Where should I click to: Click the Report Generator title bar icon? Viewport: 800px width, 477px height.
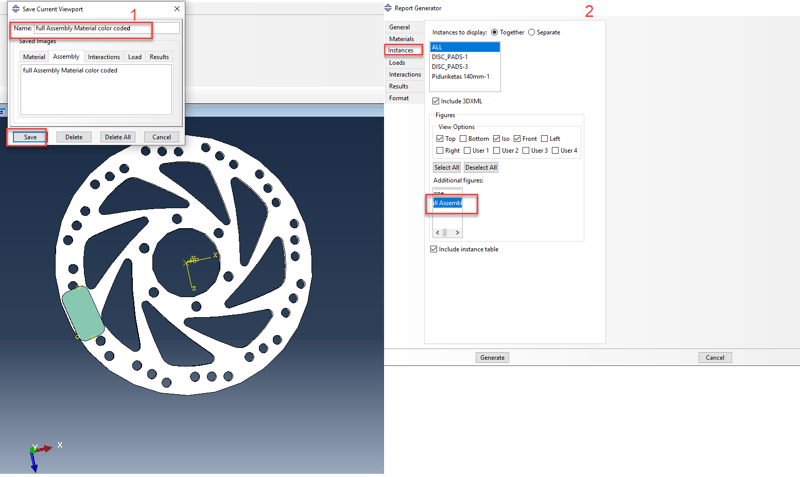coord(388,8)
